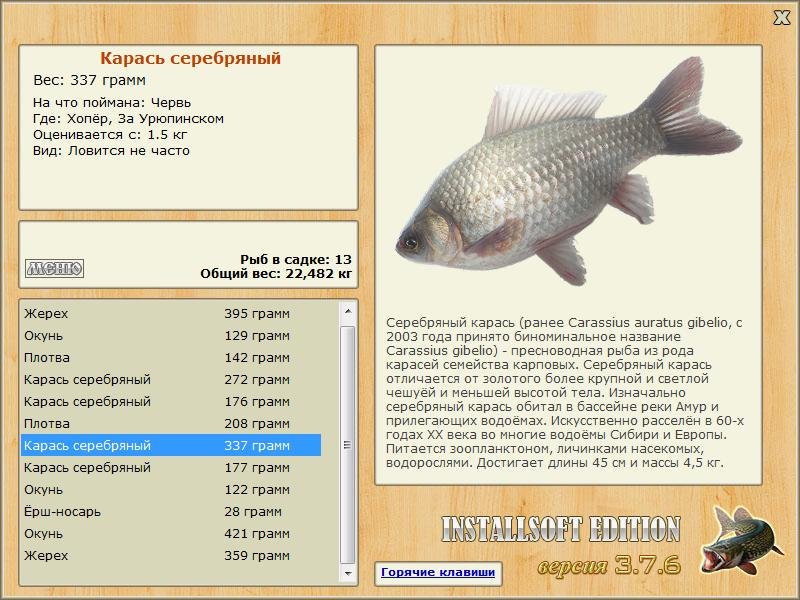Click the scroll down arrow of the fish list
Image resolution: width=800 pixels, height=600 pixels.
[x=348, y=573]
